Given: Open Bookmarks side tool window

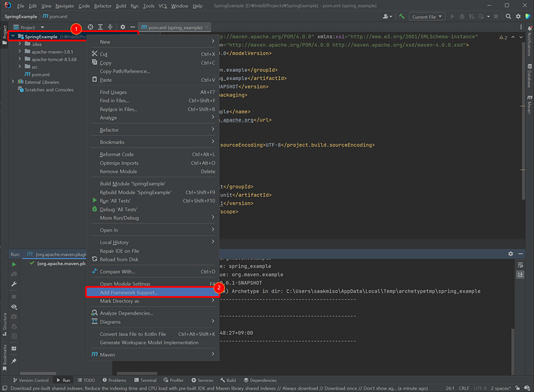Looking at the screenshot, I should point(5,357).
